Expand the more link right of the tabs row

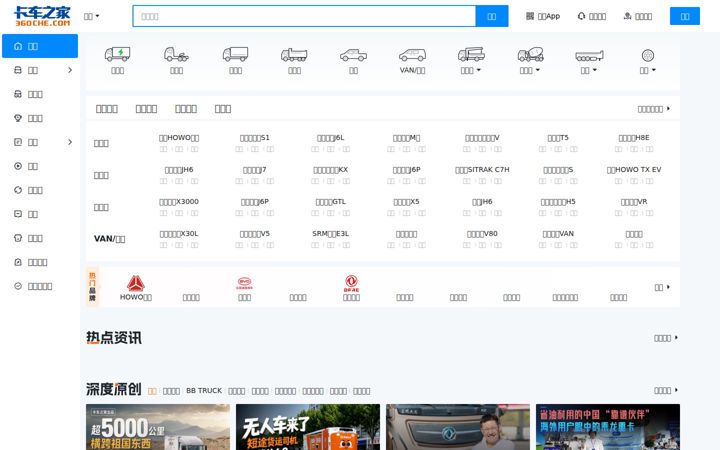pos(654,109)
